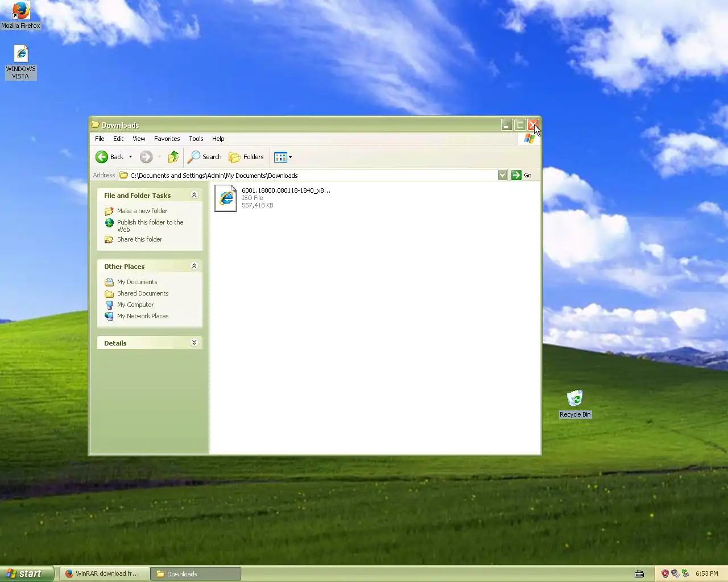Click the Forward arrow icon in toolbar
Viewport: 728px width, 582px height.
(146, 157)
